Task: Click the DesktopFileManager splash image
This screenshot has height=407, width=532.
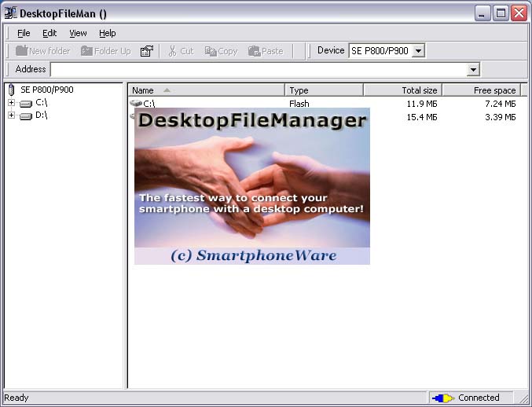Action: pos(252,186)
